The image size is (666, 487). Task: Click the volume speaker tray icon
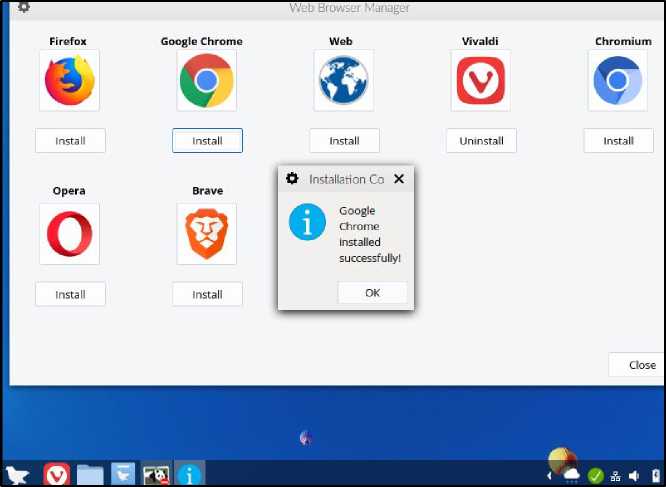(x=634, y=476)
